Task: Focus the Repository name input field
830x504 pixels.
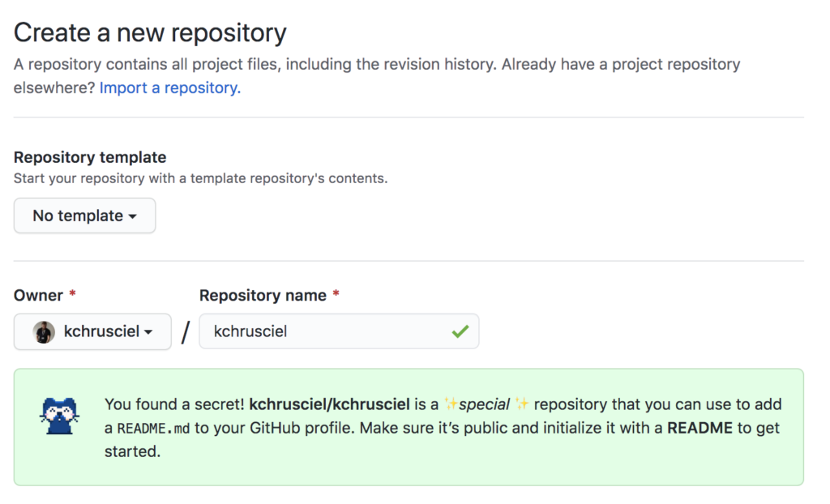Action: point(324,331)
